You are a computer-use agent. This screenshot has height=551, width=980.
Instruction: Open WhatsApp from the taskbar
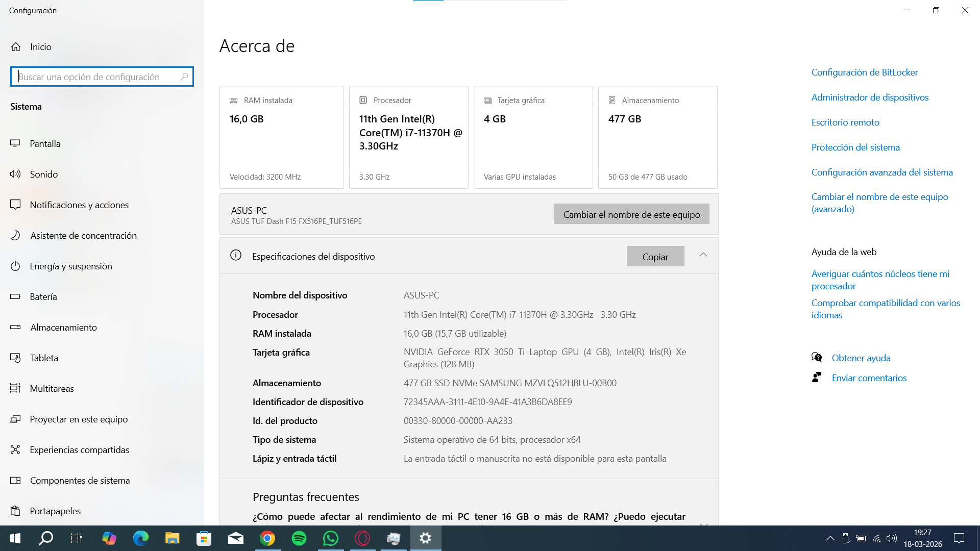point(331,538)
